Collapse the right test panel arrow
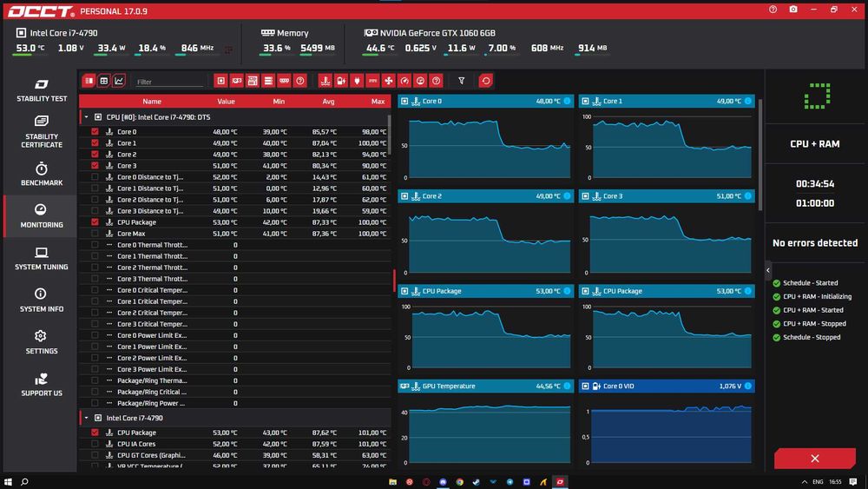Viewport: 868px width, 489px height. [768, 270]
